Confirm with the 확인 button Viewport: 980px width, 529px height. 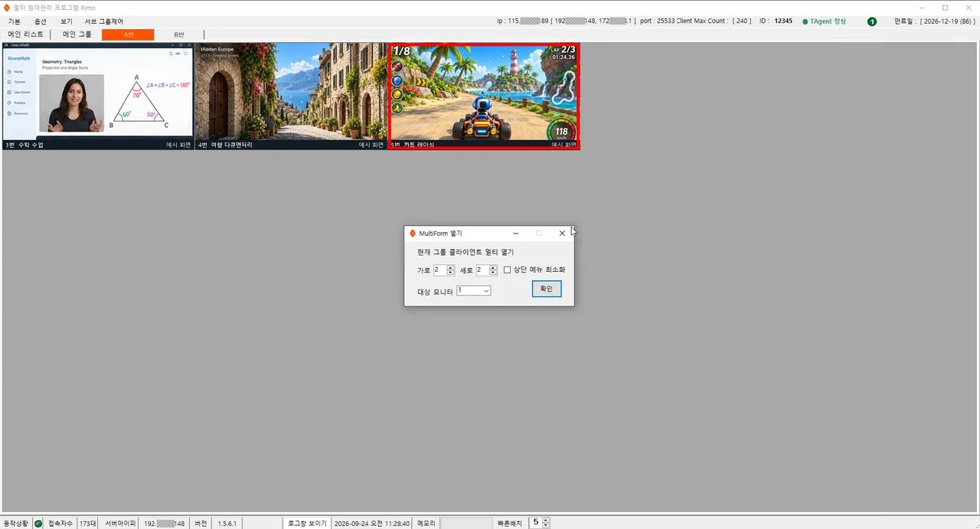[x=547, y=289]
